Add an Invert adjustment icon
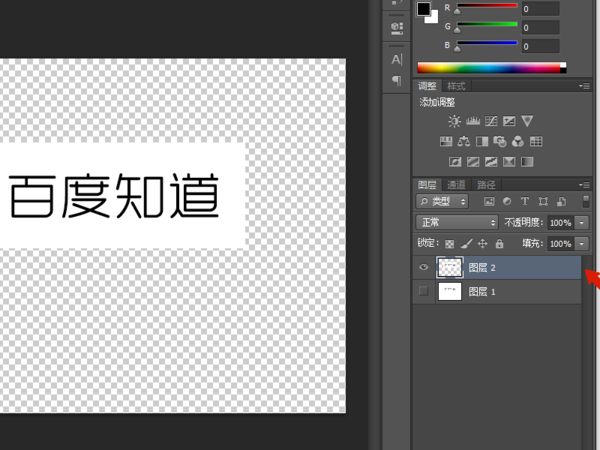 455,162
